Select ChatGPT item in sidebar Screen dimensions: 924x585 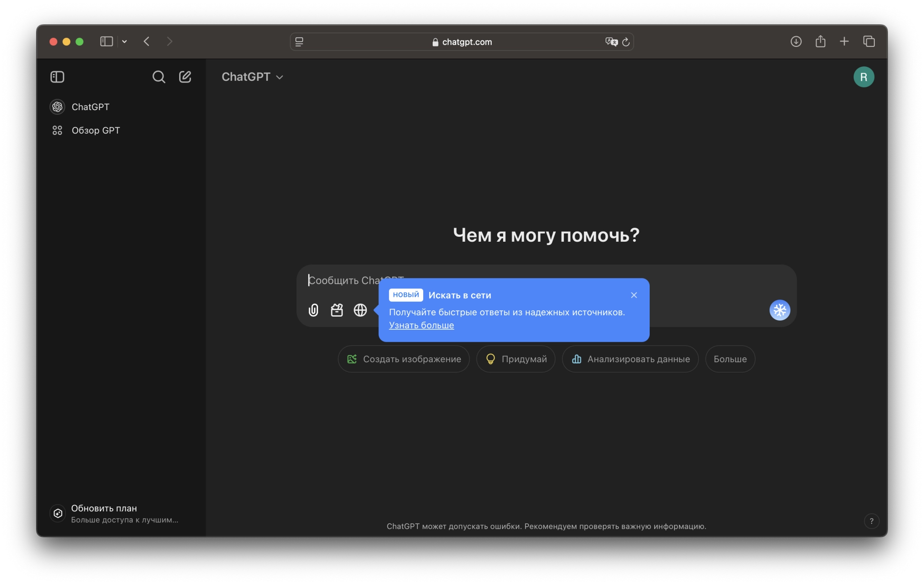(90, 107)
